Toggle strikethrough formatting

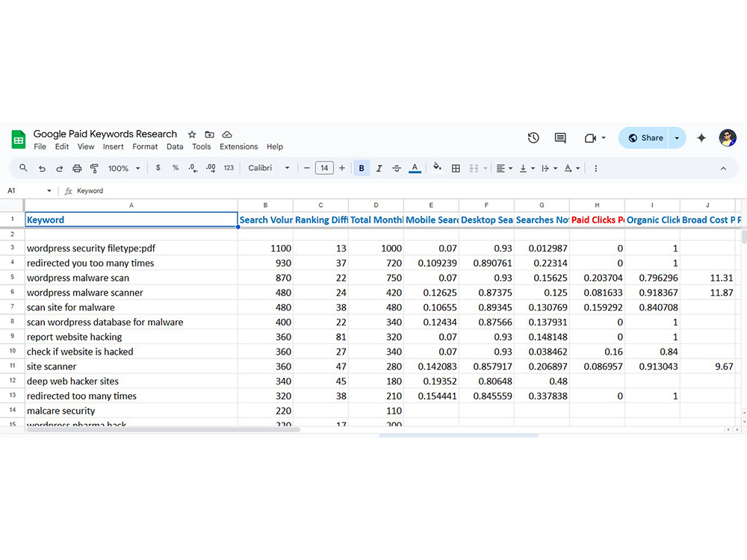(x=397, y=168)
